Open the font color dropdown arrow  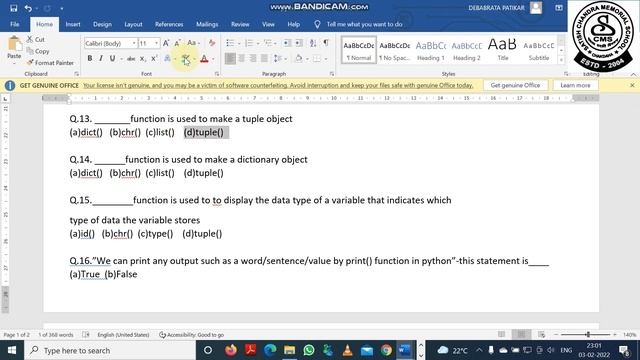213,59
